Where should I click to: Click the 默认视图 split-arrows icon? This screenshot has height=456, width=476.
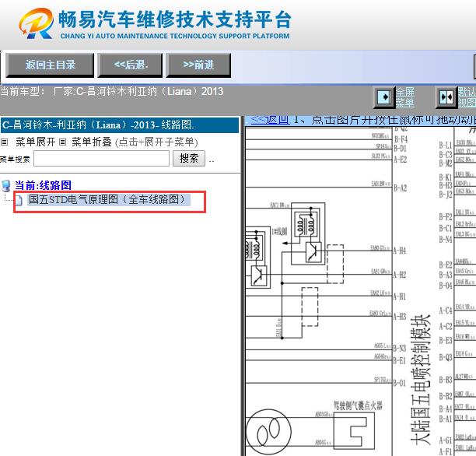[446, 97]
